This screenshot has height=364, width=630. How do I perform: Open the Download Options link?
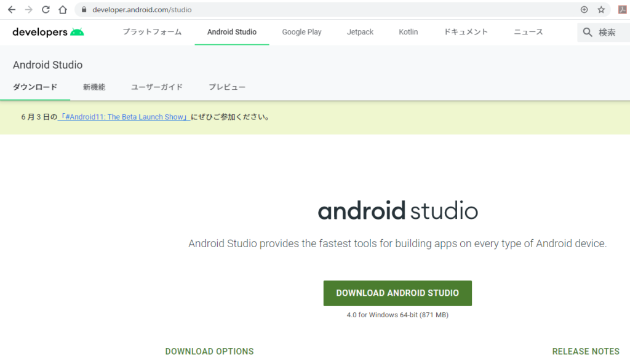point(209,352)
